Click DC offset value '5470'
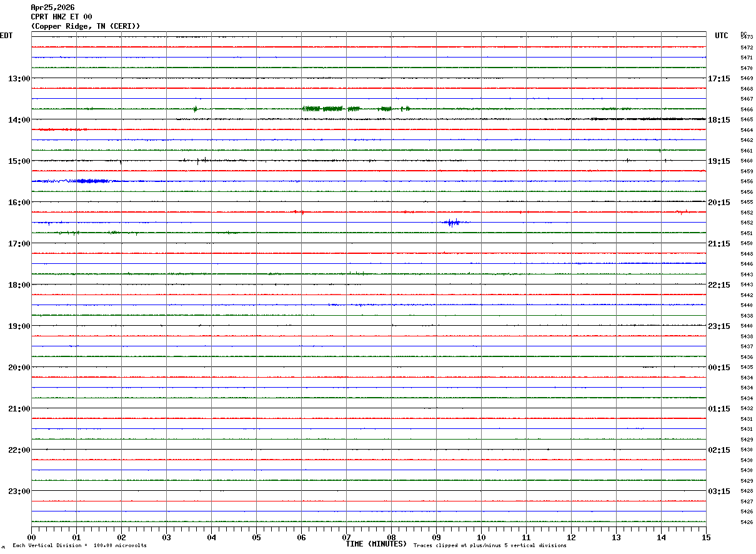 746,68
